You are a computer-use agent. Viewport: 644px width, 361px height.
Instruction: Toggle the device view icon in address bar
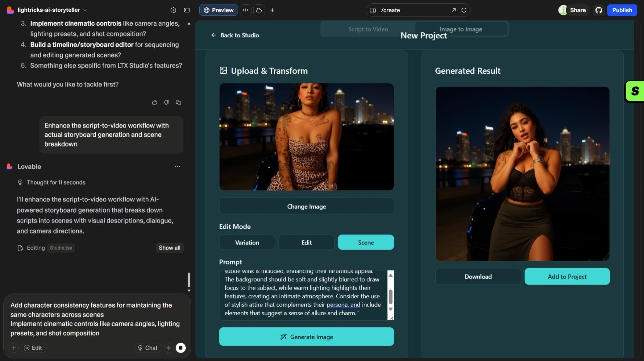pyautogui.click(x=373, y=10)
